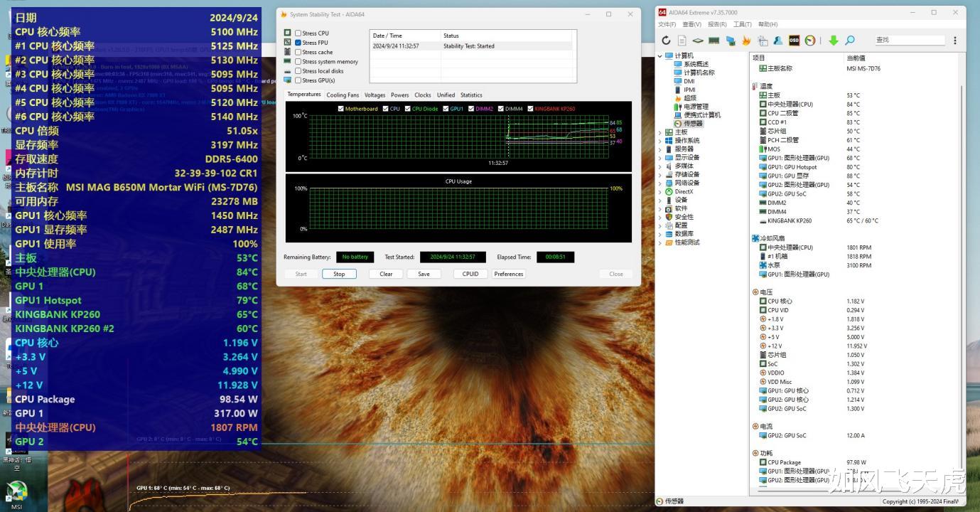Collapse the 计算机 tree node
This screenshot has height=512, width=980.
click(x=660, y=55)
